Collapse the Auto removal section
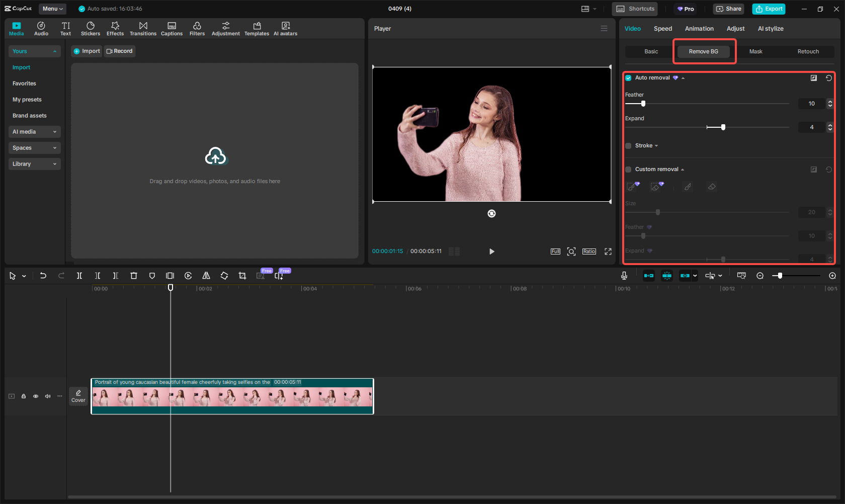 tap(682, 78)
